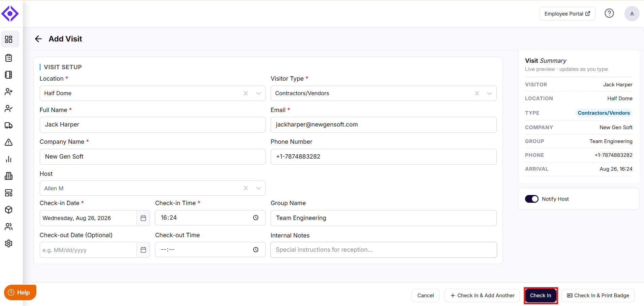644x306 pixels.
Task: Click Jack Harper in Visit Summary
Action: coord(618,85)
